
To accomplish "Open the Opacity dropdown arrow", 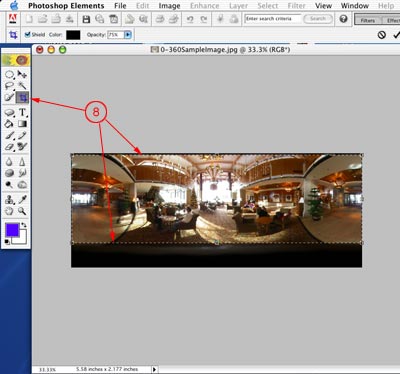I will [x=128, y=35].
